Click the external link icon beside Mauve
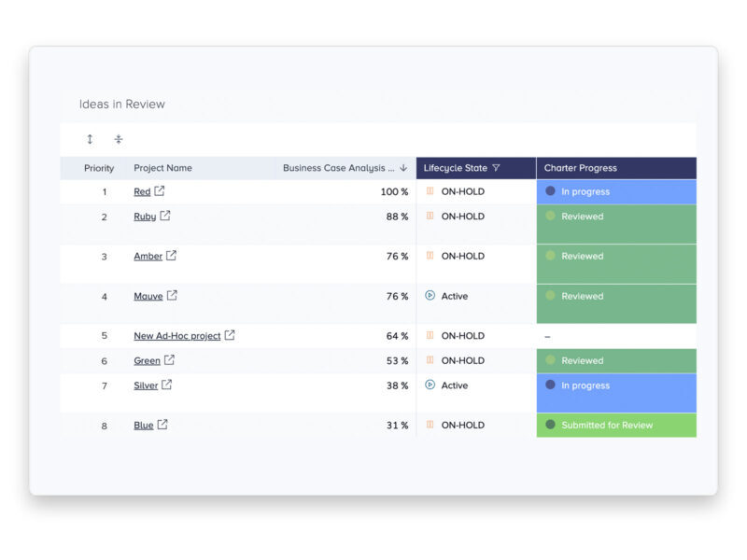Image resolution: width=747 pixels, height=560 pixels. [x=172, y=296]
